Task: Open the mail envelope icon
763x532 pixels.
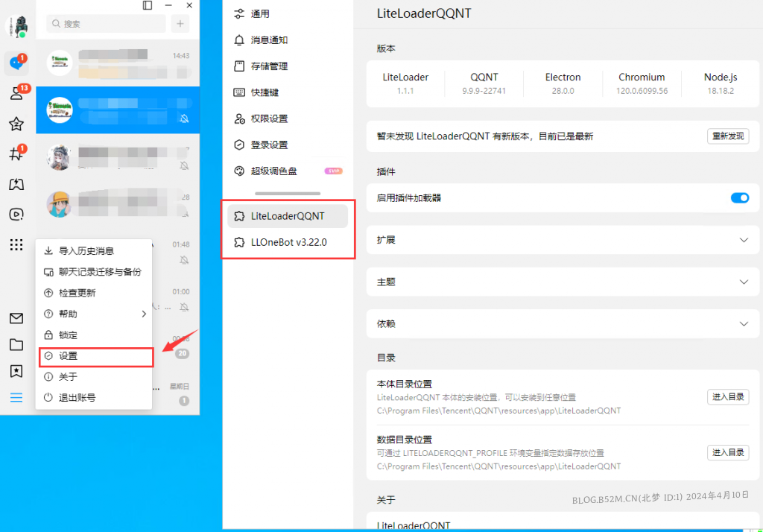Action: (16, 318)
